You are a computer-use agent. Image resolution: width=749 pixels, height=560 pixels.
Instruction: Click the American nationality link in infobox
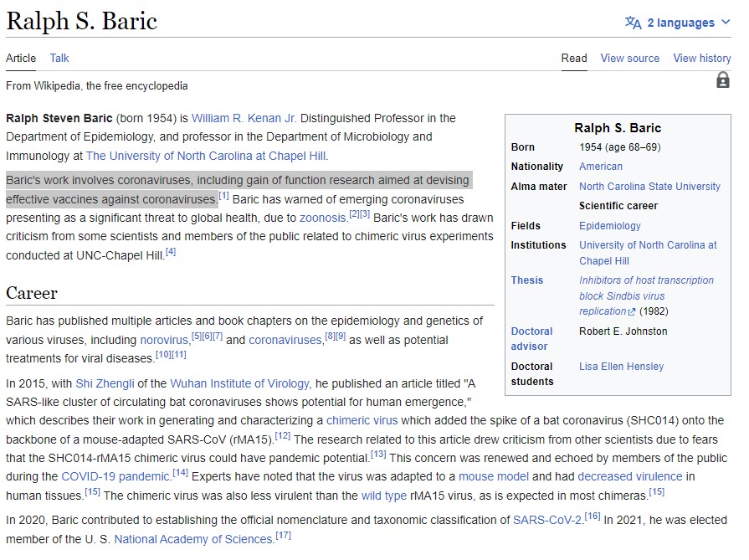point(600,167)
